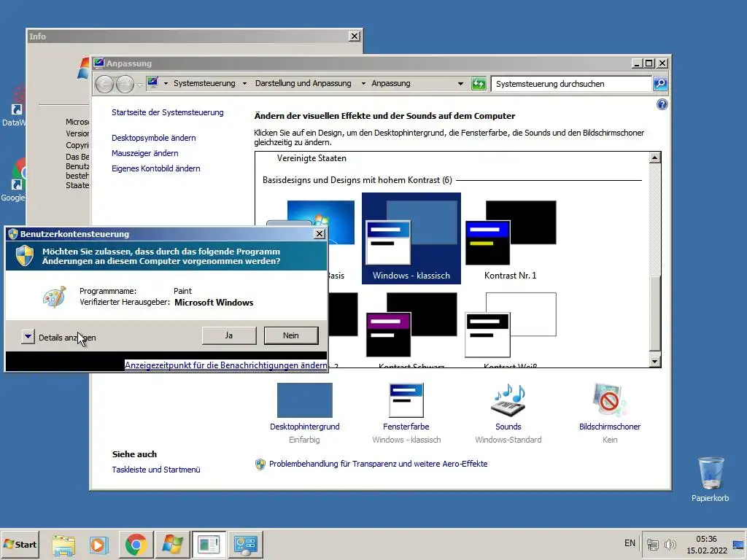
Task: Click the green refresh button in the address bar
Action: [x=479, y=84]
